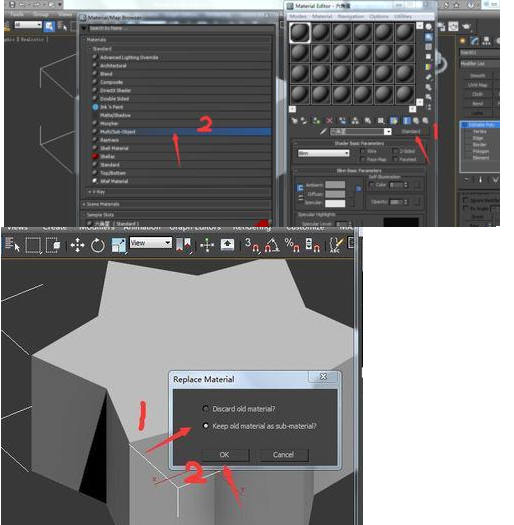This screenshot has width=514, height=525.
Task: Click Put Material to Scene icon
Action: coord(304,120)
